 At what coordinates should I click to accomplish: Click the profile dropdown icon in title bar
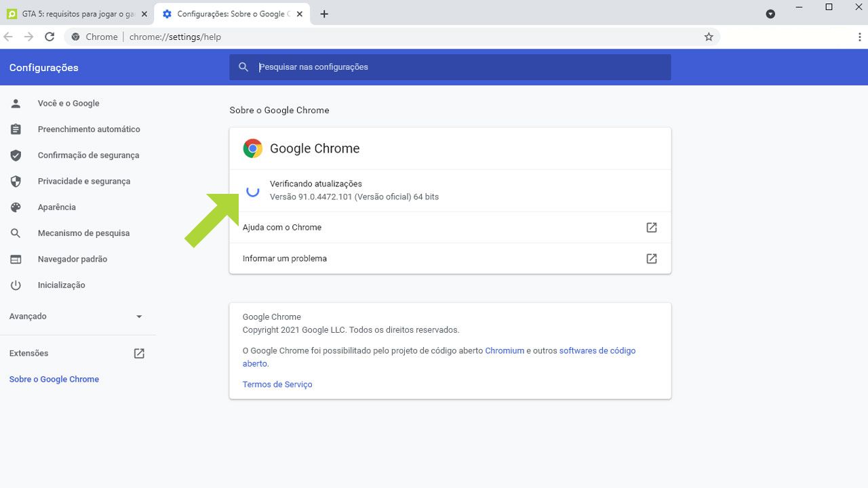click(x=770, y=14)
